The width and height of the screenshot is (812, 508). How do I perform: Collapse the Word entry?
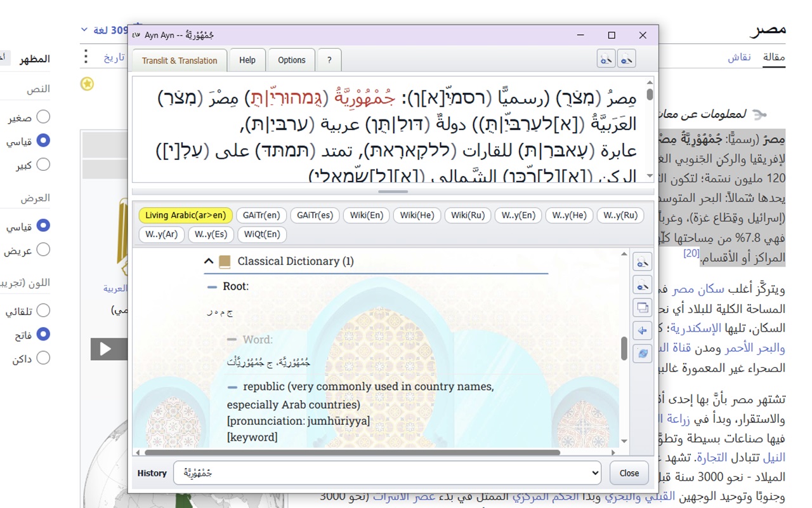point(232,340)
